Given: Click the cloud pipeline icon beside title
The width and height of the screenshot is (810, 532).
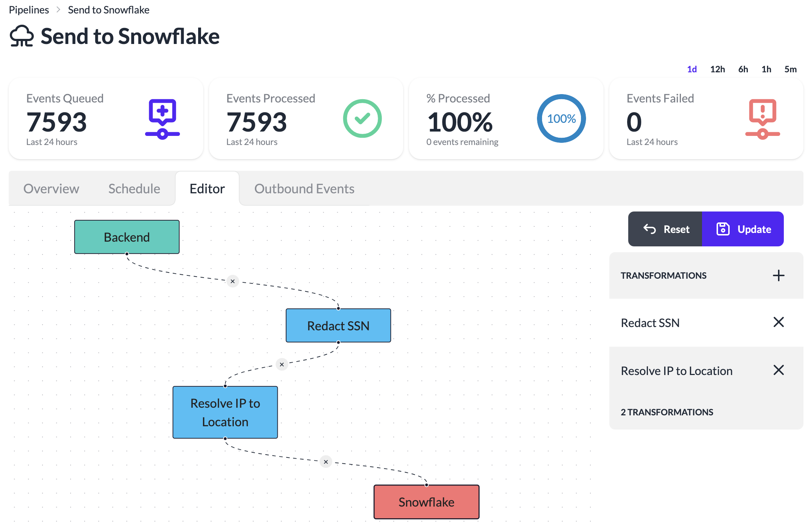Looking at the screenshot, I should pyautogui.click(x=22, y=36).
